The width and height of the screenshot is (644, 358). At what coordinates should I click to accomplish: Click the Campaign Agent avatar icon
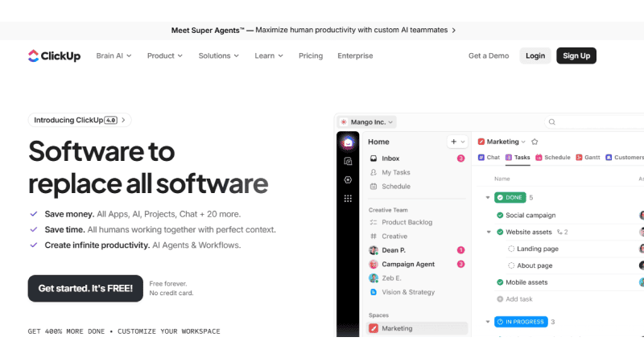(x=374, y=264)
